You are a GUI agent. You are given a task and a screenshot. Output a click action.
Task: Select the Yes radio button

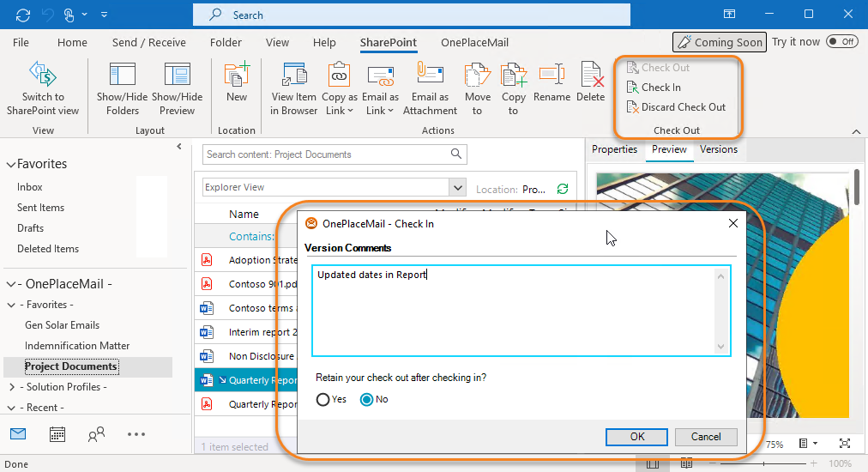(x=322, y=399)
